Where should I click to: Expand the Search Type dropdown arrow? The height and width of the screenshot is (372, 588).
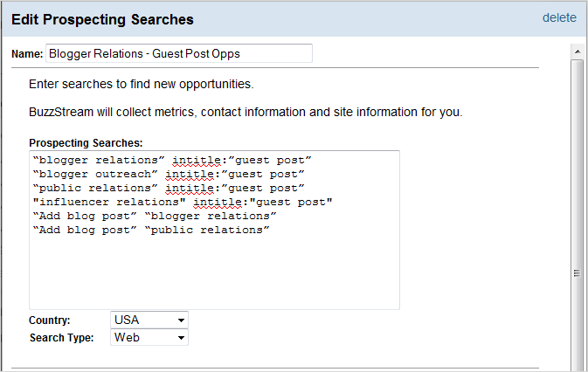[x=181, y=338]
